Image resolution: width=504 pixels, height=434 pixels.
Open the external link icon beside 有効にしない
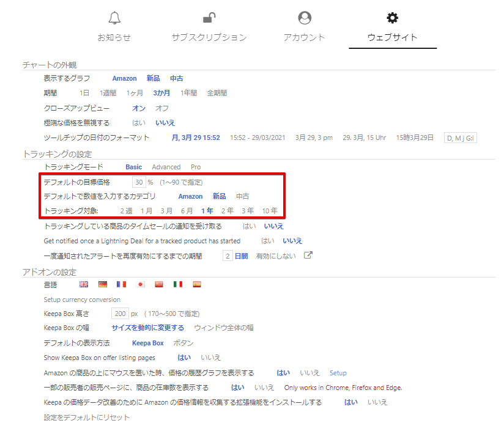pos(308,255)
